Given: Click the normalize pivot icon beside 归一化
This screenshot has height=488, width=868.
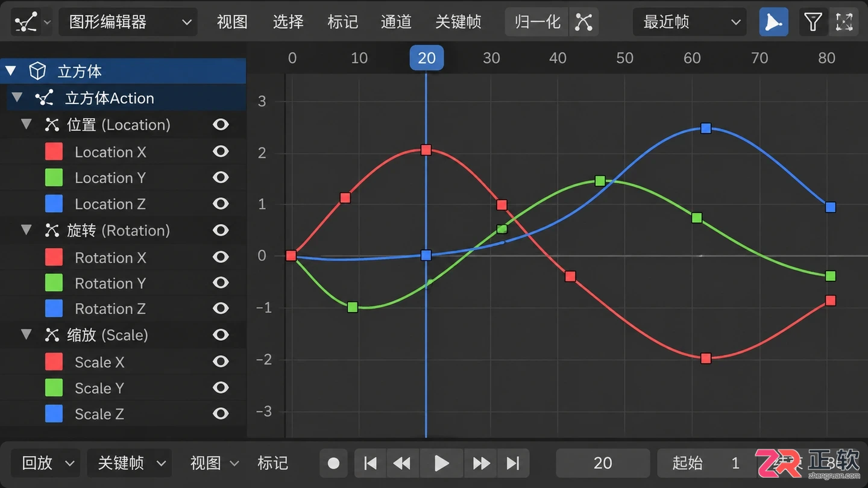Looking at the screenshot, I should click(583, 22).
